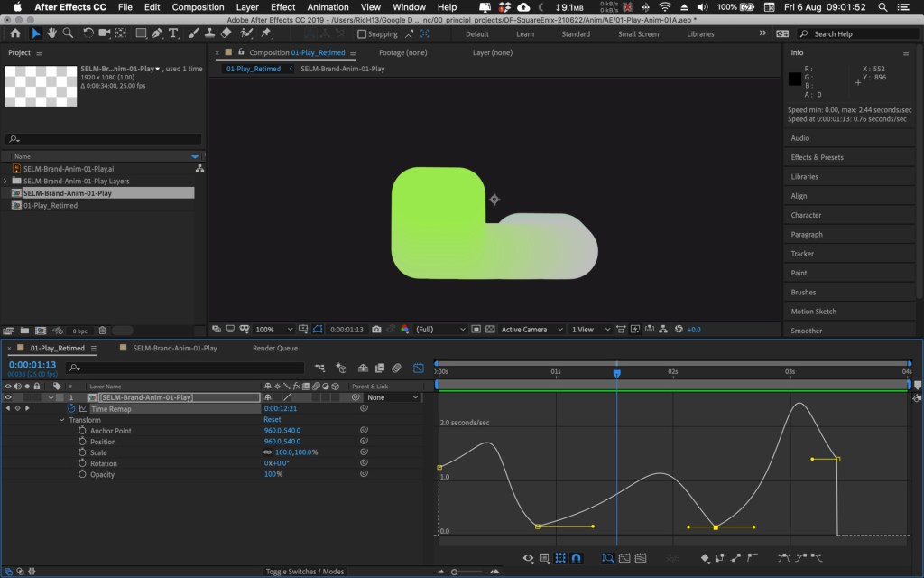Viewport: 924px width, 578px height.
Task: Open the Parent & Link None dropdown
Action: coord(393,397)
